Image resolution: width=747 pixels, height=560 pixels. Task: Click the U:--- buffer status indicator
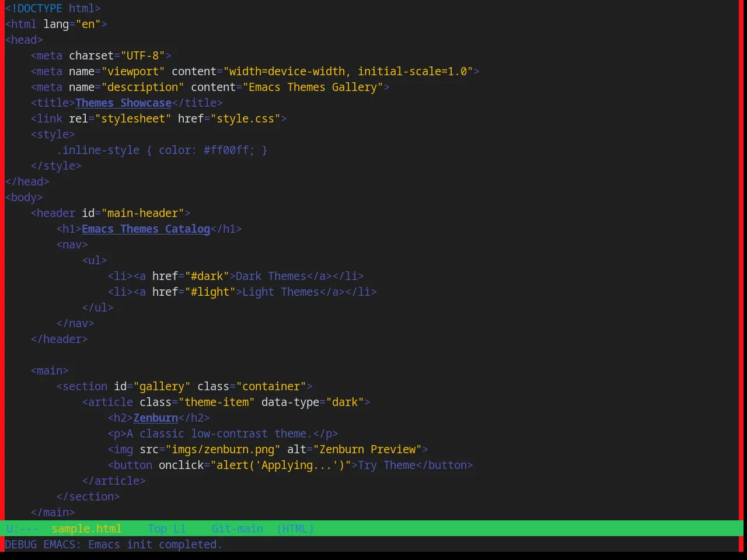22,528
